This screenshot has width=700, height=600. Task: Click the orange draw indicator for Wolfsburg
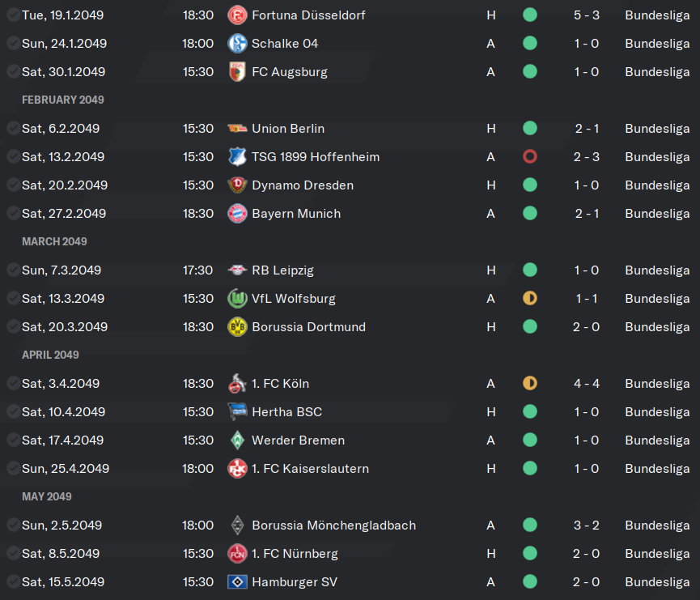click(530, 299)
